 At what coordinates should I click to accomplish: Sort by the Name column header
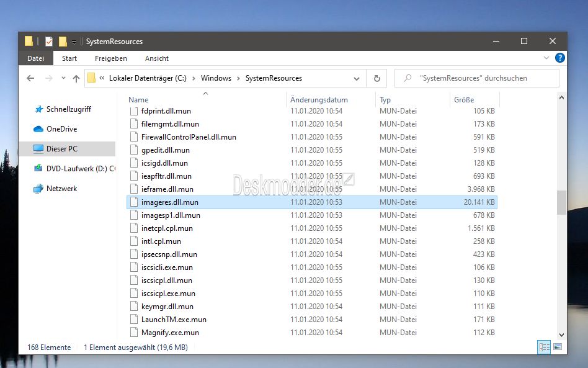point(207,100)
